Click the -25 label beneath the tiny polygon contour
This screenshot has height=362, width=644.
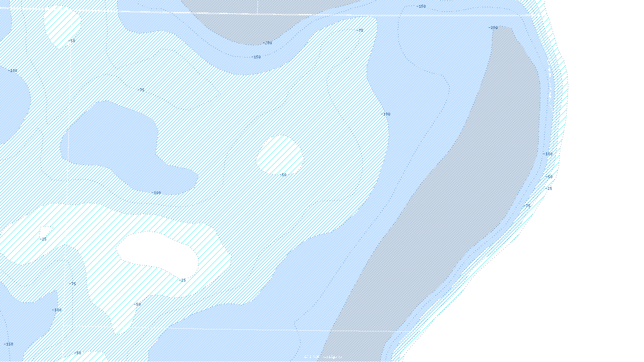click(43, 239)
